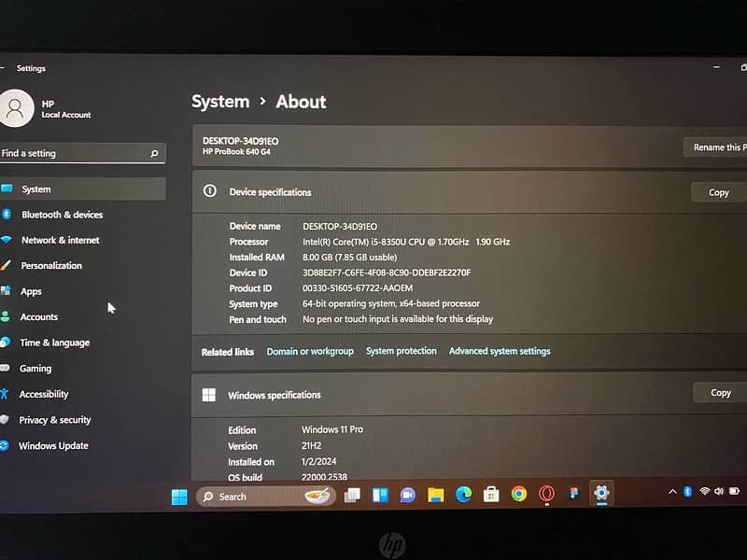
Task: Open the System protection link
Action: [401, 352]
